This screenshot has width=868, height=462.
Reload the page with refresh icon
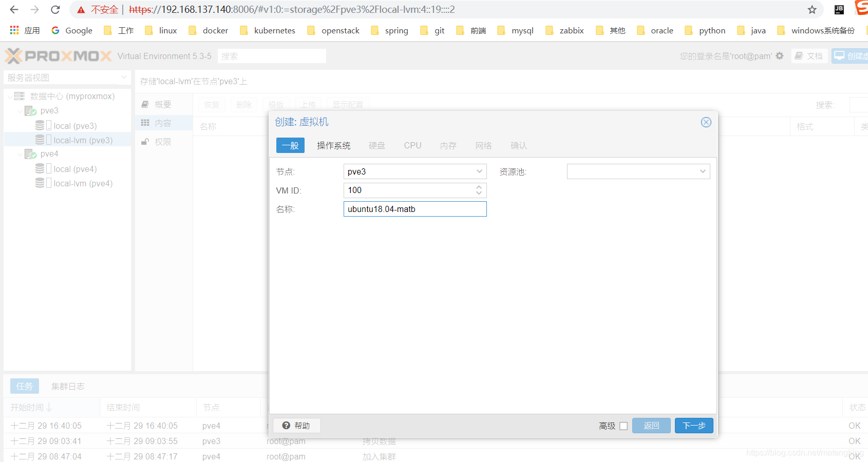(55, 10)
